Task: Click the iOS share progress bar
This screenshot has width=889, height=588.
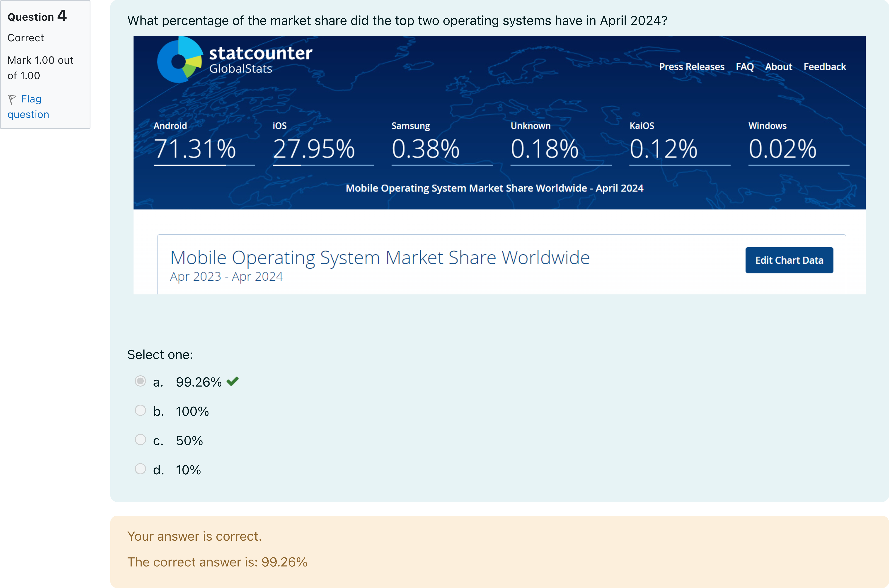Action: [x=323, y=165]
